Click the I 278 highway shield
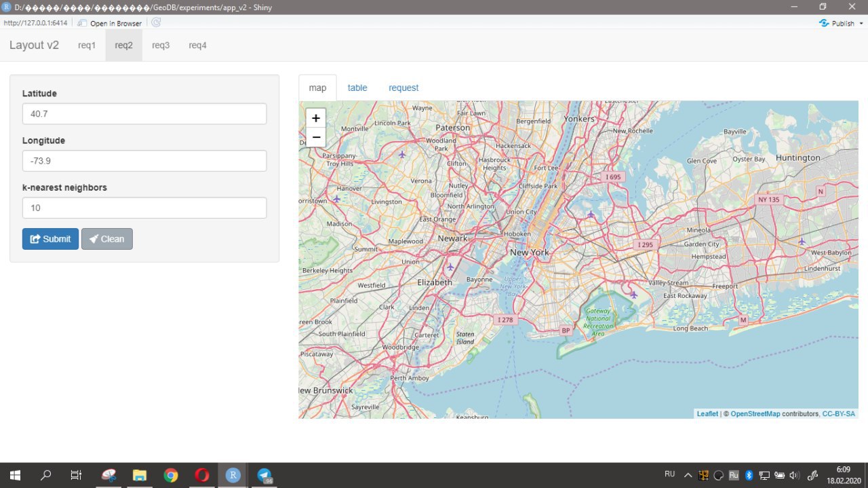The image size is (868, 488). coord(505,320)
